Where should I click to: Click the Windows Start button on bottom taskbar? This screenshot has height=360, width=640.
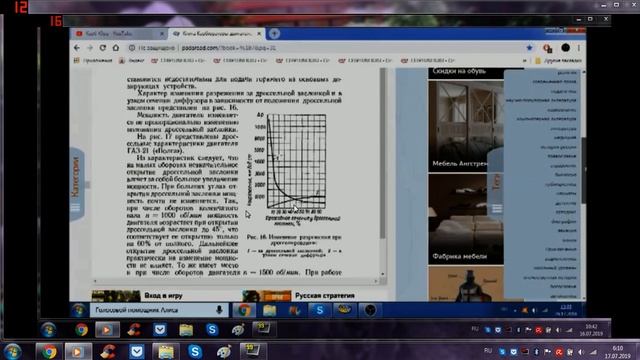13,352
